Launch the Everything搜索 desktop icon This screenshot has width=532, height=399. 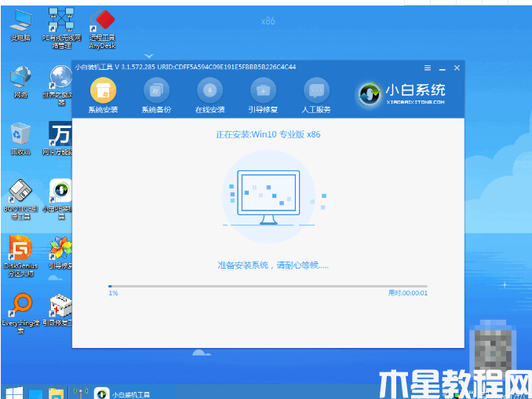point(20,313)
